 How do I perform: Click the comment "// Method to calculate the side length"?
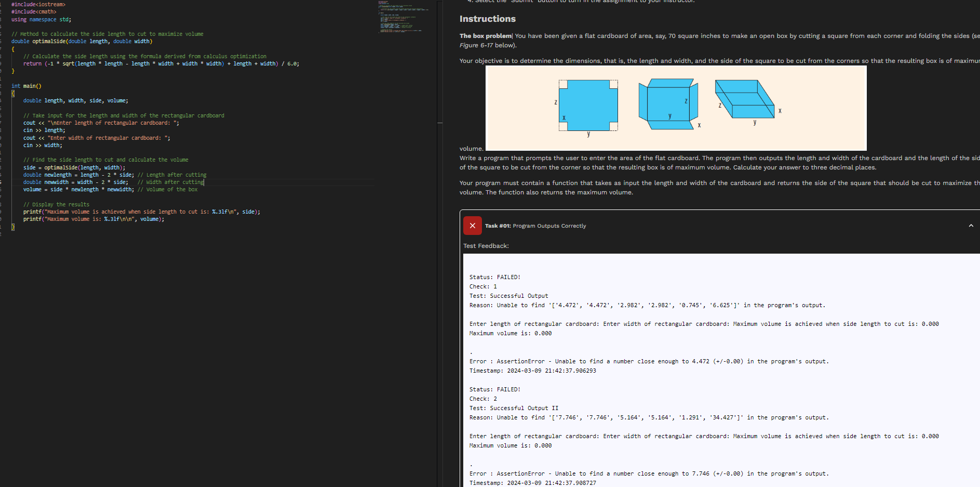[108, 34]
